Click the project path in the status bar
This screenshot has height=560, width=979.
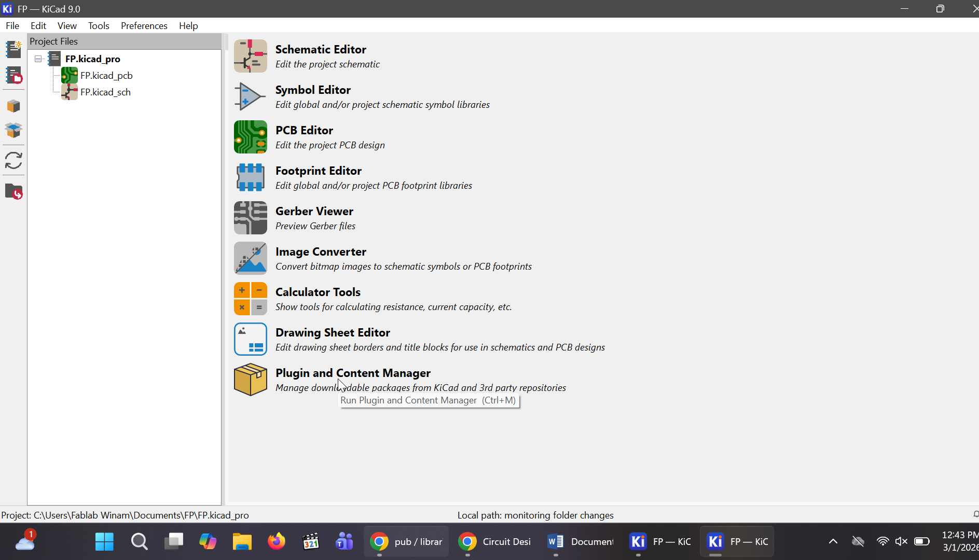pyautogui.click(x=125, y=515)
